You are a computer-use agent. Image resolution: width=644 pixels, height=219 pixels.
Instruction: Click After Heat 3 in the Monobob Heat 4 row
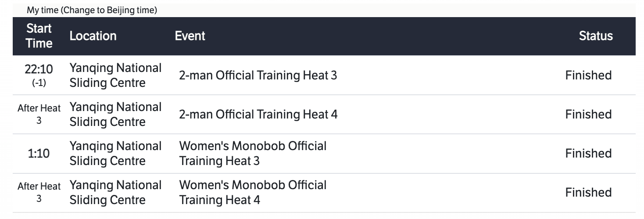[39, 192]
